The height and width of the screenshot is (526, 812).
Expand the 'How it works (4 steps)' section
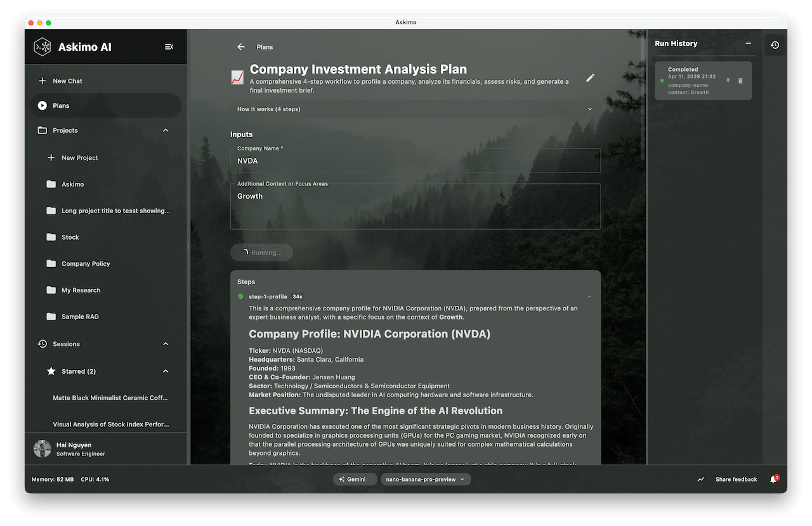[x=416, y=109]
